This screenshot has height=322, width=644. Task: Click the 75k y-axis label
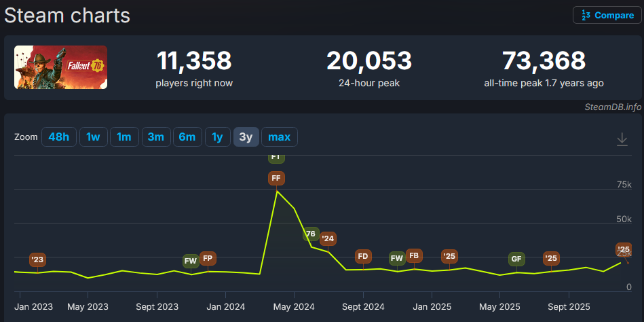[624, 185]
